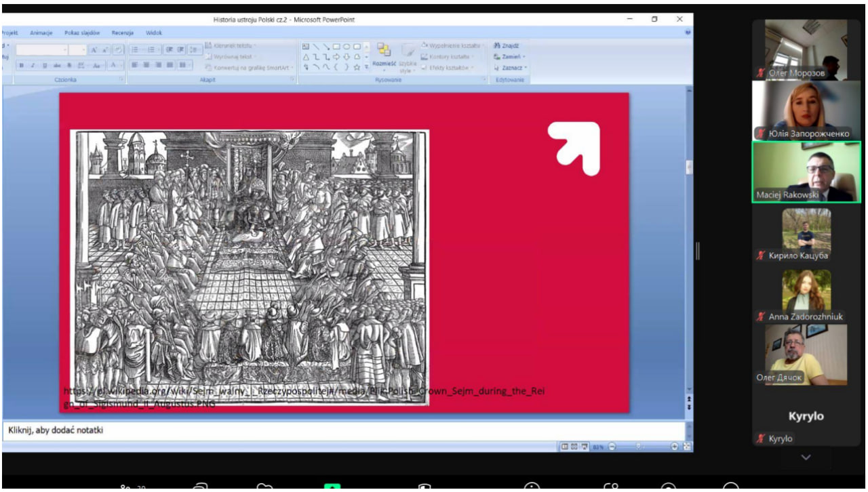
Task: Open Zamień replace dropdown
Action: 509,56
